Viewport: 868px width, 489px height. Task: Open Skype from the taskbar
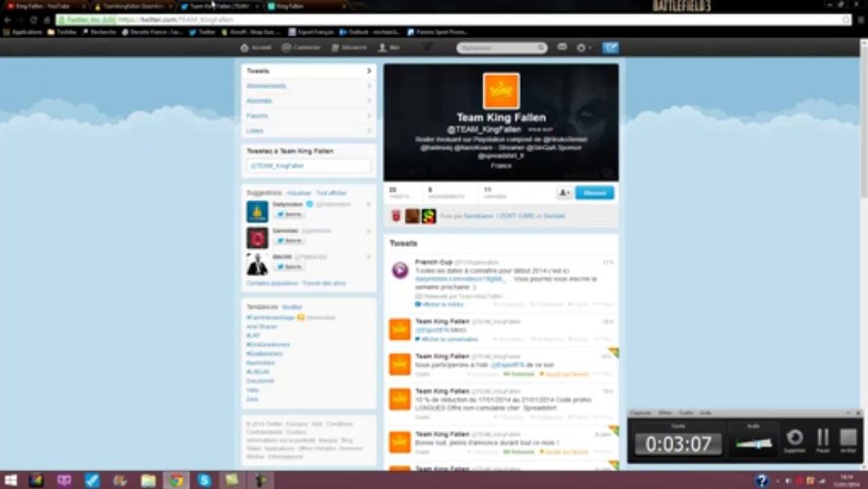point(204,480)
